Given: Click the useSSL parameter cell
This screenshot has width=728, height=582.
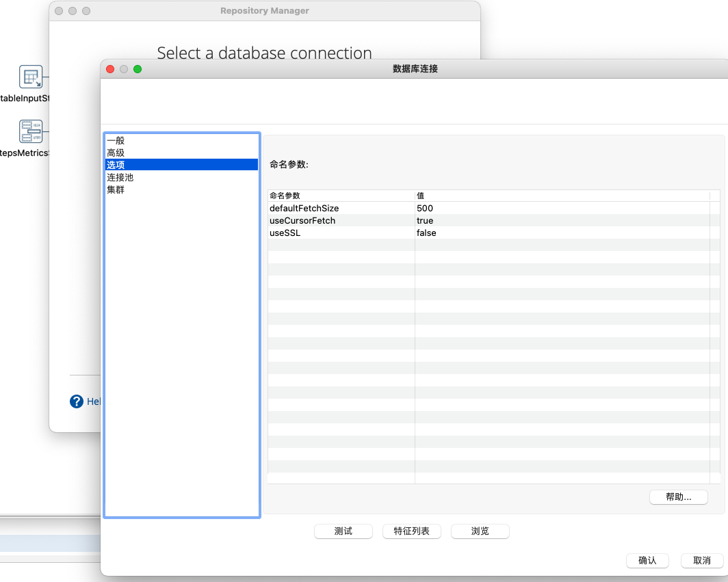Looking at the screenshot, I should click(341, 233).
